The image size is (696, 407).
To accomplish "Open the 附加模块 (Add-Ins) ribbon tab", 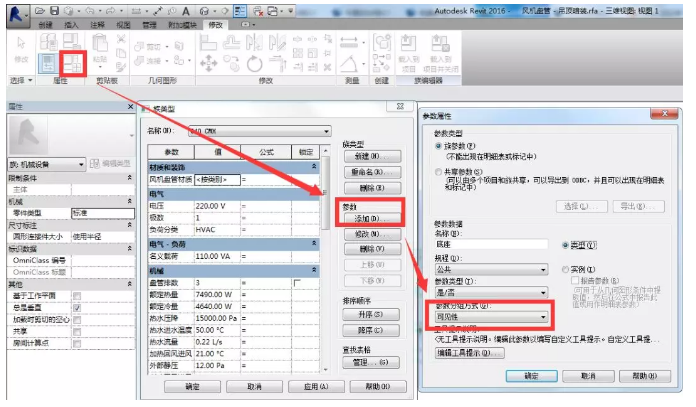I will [x=182, y=25].
